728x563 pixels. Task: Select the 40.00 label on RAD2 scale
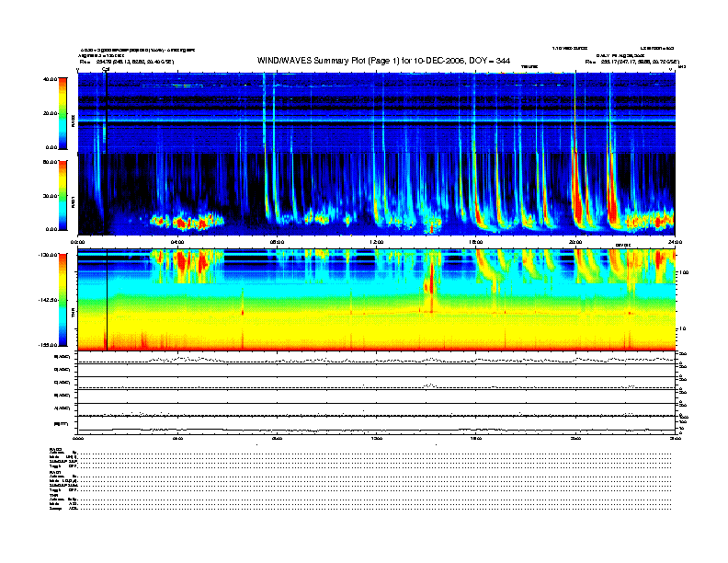point(51,79)
